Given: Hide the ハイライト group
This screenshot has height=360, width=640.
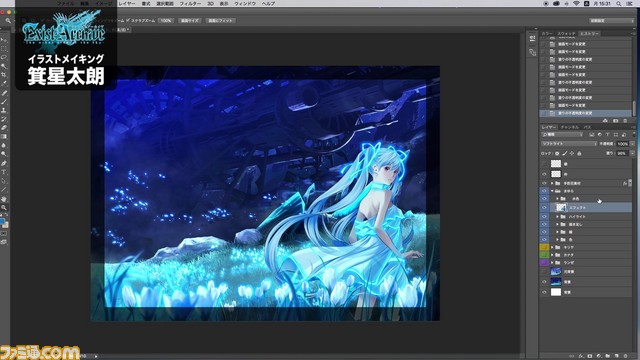Looking at the screenshot, I should pos(544,216).
